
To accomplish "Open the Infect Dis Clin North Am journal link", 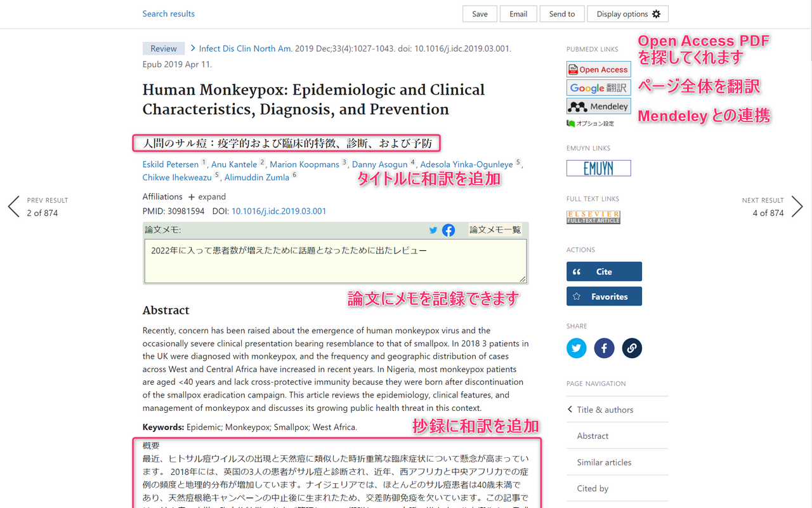I will [246, 48].
